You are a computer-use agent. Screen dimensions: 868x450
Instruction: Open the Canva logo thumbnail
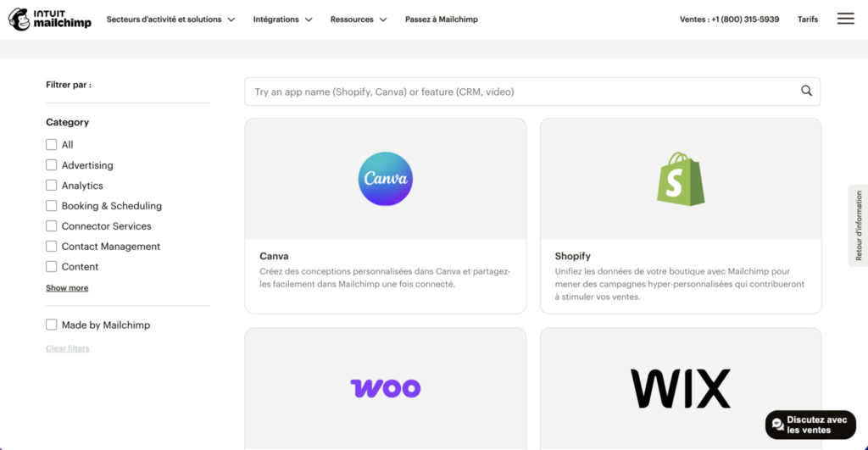point(386,179)
